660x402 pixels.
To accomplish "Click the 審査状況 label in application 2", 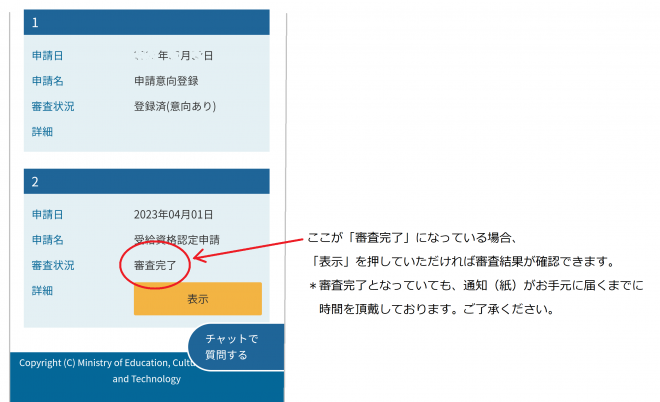I will (x=52, y=266).
